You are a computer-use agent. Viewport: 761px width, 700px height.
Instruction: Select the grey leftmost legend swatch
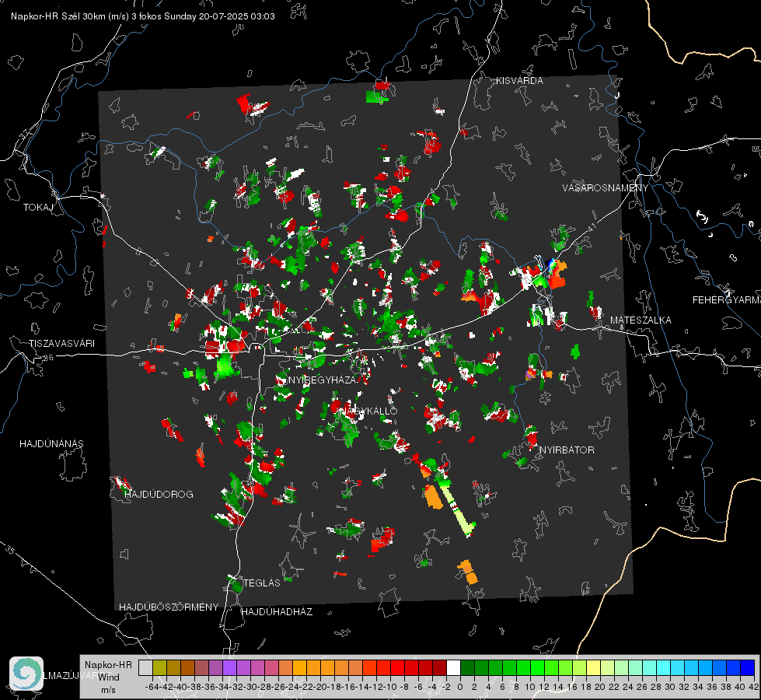[x=145, y=667]
